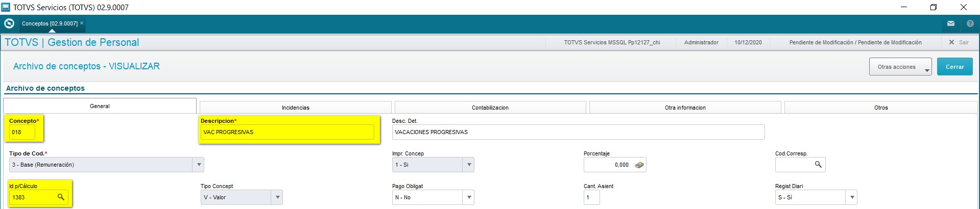Click the TOTVS logo icon in tab bar
Image resolution: width=980 pixels, height=209 pixels.
click(9, 23)
